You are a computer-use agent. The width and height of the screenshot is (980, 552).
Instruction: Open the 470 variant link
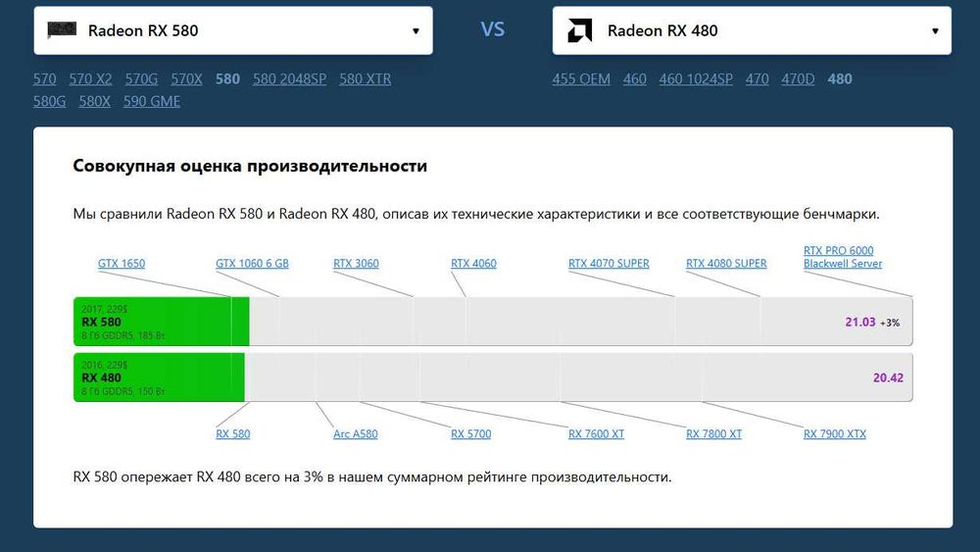pos(757,78)
